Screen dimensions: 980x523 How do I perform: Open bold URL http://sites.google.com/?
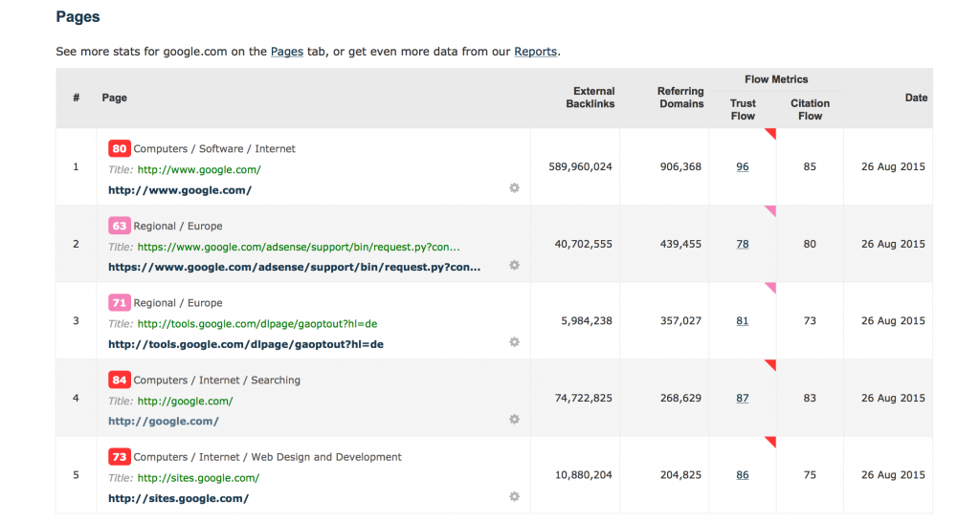pos(179,499)
